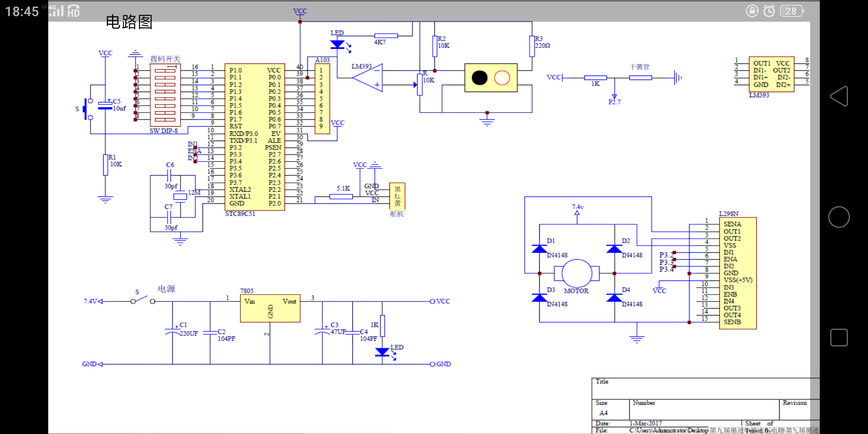
Task: Click the SW DIP-8 switch block
Action: (x=165, y=95)
